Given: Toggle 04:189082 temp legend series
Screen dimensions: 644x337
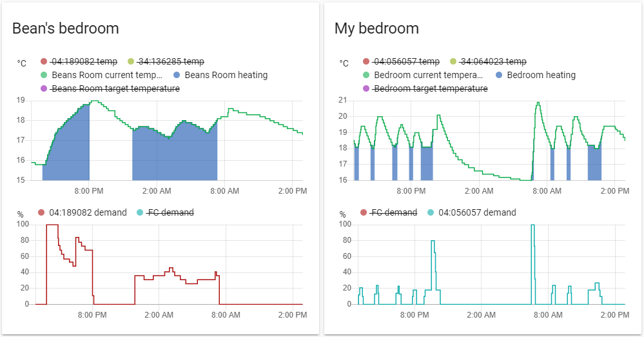Looking at the screenshot, I should [84, 62].
